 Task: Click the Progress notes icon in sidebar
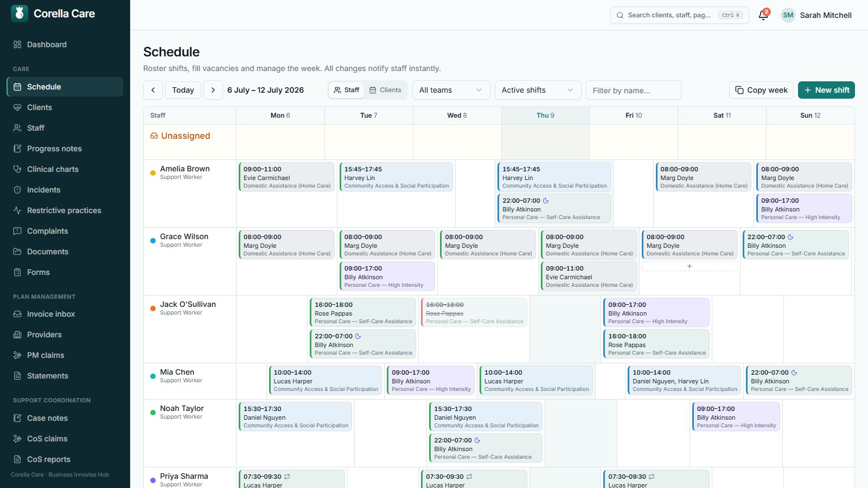(17, 149)
